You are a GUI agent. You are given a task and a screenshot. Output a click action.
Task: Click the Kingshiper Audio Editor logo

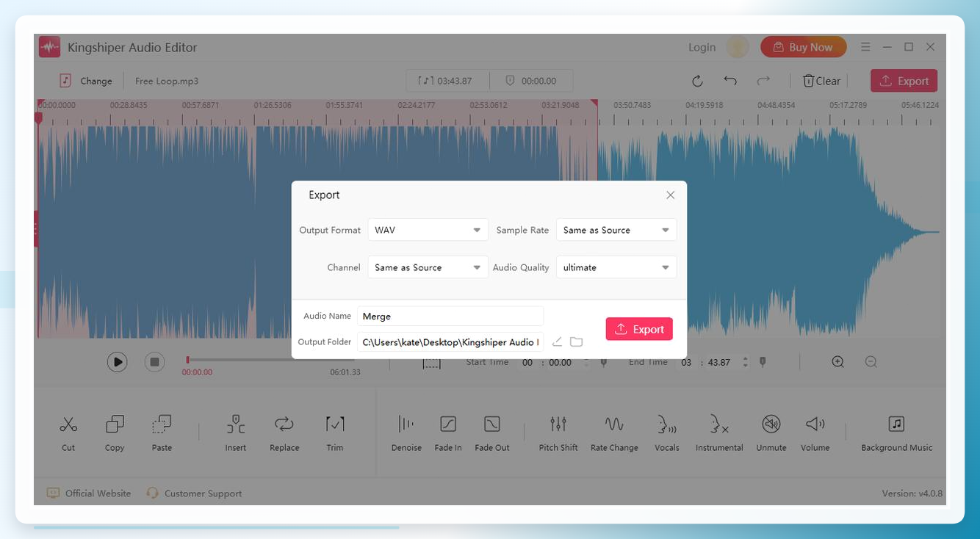(49, 47)
